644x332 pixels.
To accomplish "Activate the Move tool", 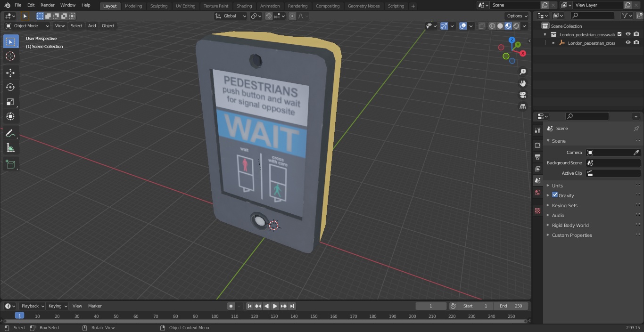I will pos(10,73).
